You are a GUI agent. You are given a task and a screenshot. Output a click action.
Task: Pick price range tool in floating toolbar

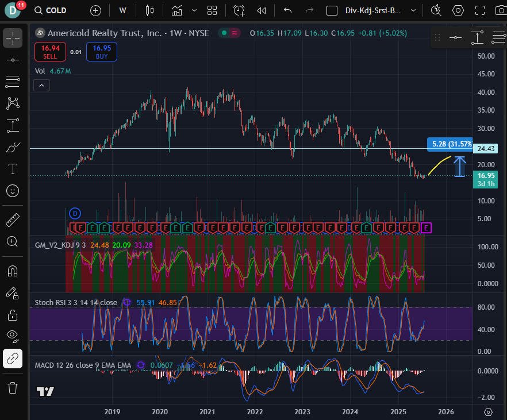point(477,37)
